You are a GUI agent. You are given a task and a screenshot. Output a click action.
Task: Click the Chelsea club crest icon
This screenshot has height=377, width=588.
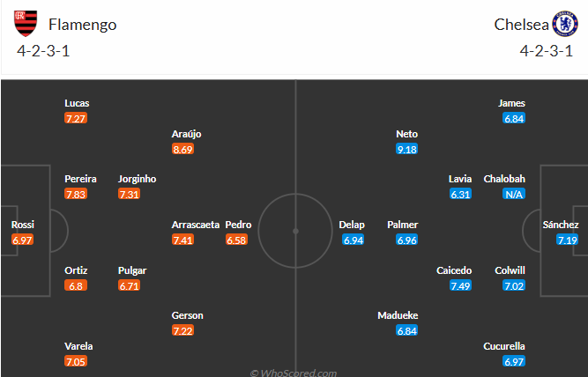tap(565, 24)
